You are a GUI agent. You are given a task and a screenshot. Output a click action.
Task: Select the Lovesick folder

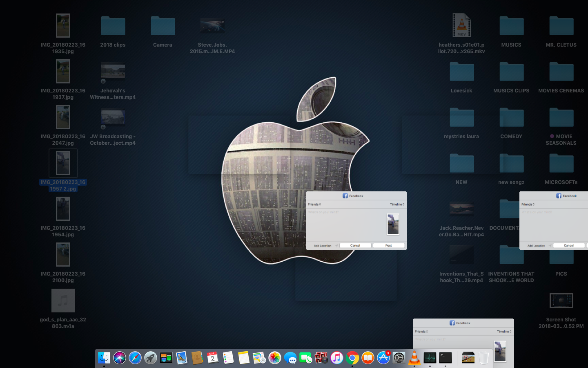coord(462,72)
